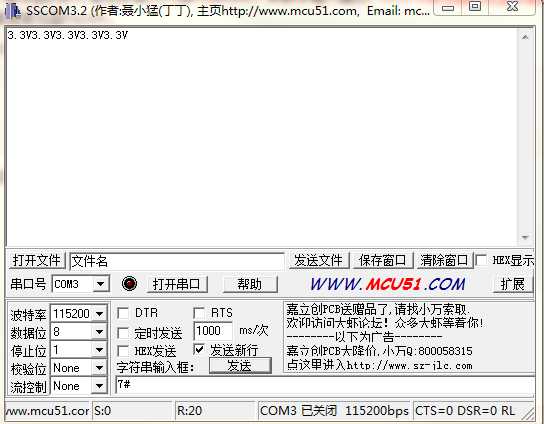Enable the 定时发送 checkbox
The height and width of the screenshot is (424, 544).
[123, 333]
